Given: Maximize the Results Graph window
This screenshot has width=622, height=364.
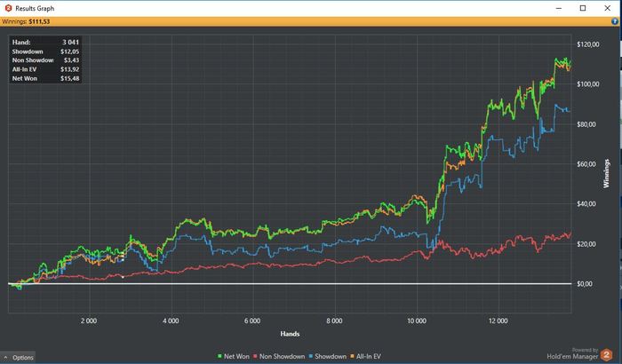Looking at the screenshot, I should (583, 8).
